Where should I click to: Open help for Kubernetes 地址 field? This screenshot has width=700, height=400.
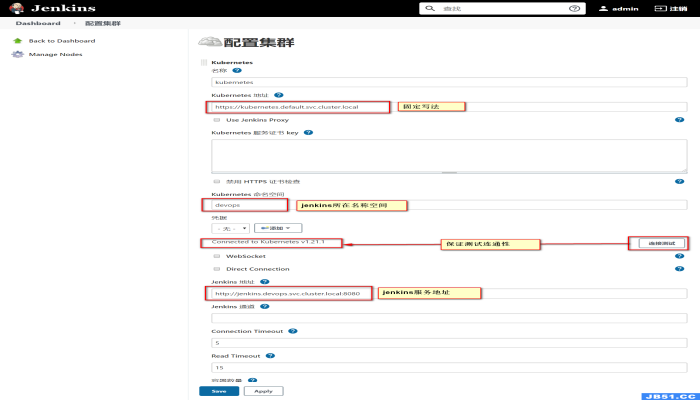pyautogui.click(x=279, y=95)
